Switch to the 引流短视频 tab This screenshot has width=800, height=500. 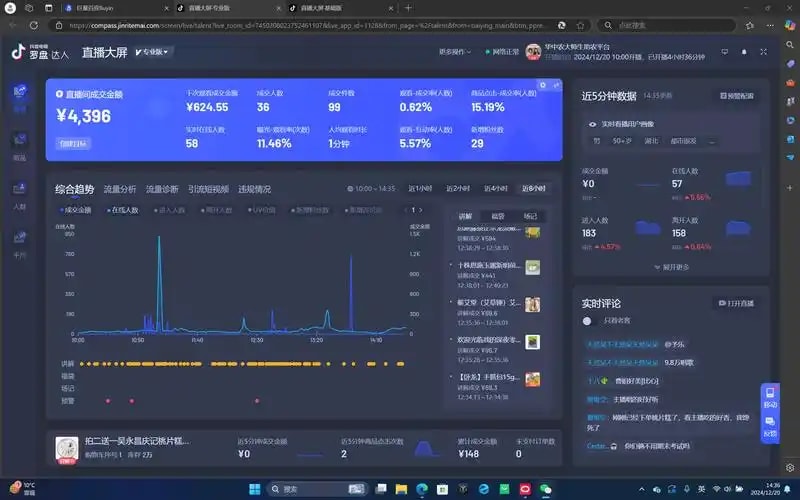(208, 189)
